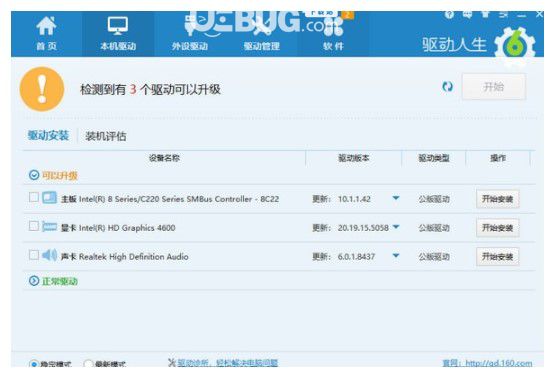The height and width of the screenshot is (373, 545).
Task: Click the refresh detection icon
Action: tap(447, 87)
